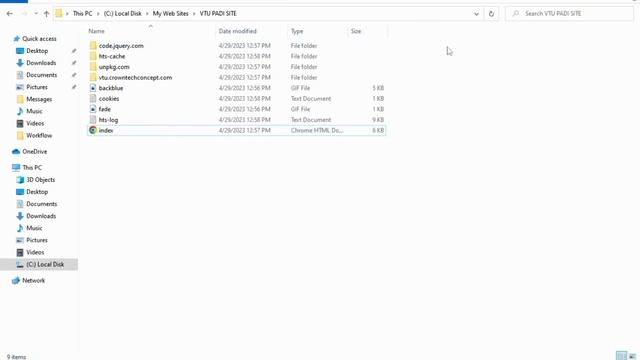Select the backblue GIF file icon

93,88
